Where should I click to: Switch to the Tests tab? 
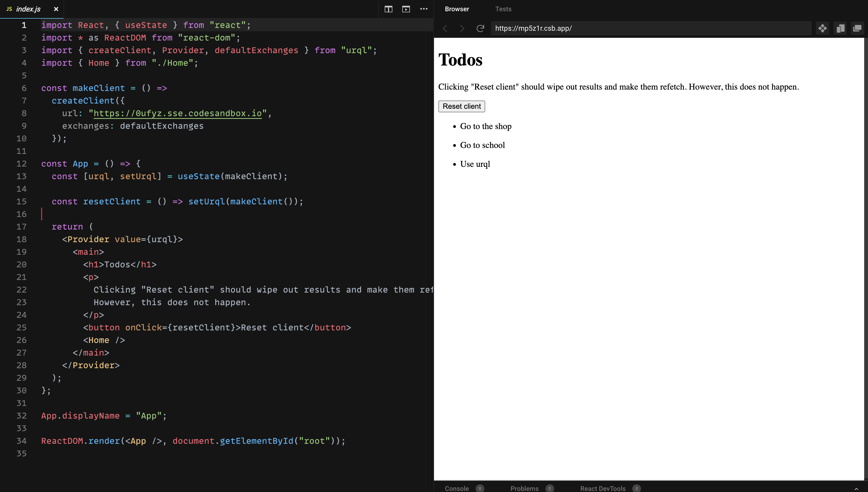tap(503, 9)
